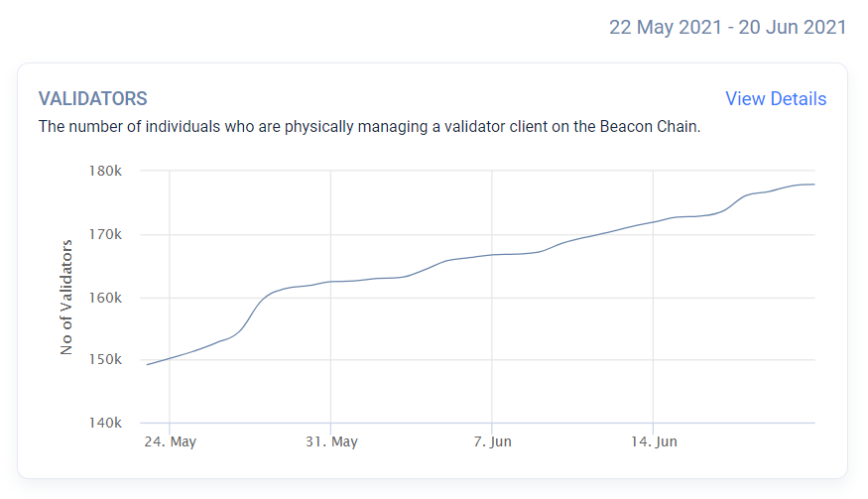Click the chart line at the 14. Jun gridline
868x499 pixels.
(x=654, y=221)
